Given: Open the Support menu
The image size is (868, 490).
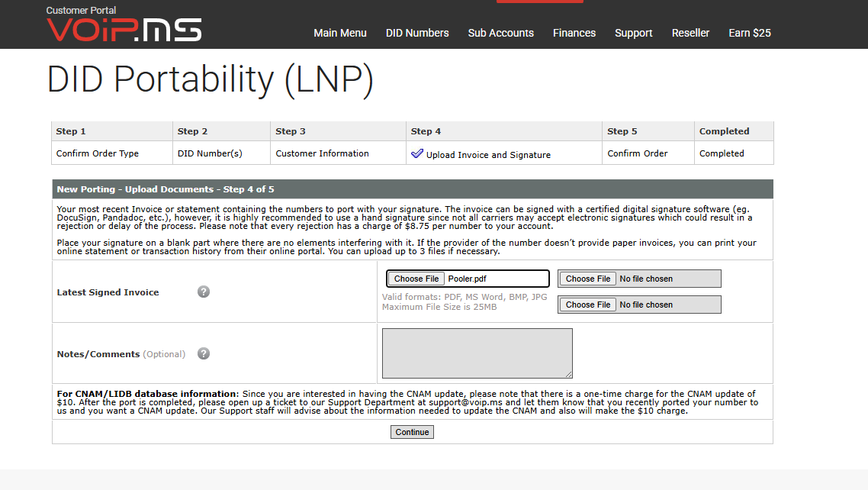Looking at the screenshot, I should [634, 34].
